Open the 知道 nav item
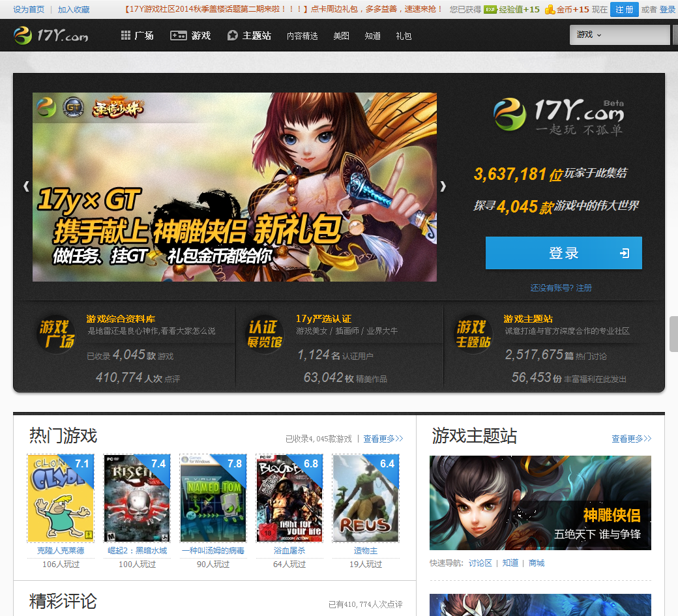Image resolution: width=678 pixels, height=616 pixels. (372, 36)
